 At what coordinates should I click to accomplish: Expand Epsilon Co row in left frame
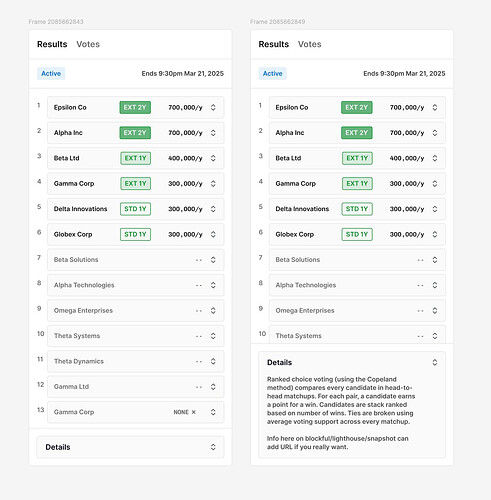pyautogui.click(x=213, y=107)
